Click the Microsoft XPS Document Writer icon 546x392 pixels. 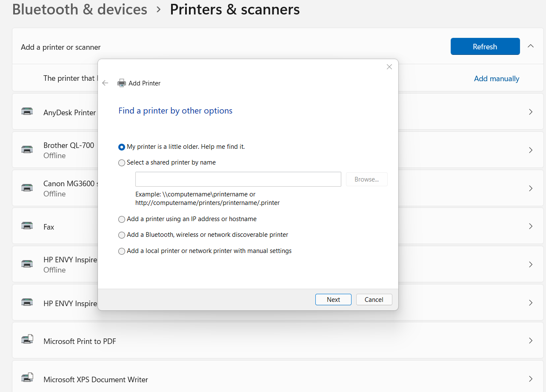point(27,378)
